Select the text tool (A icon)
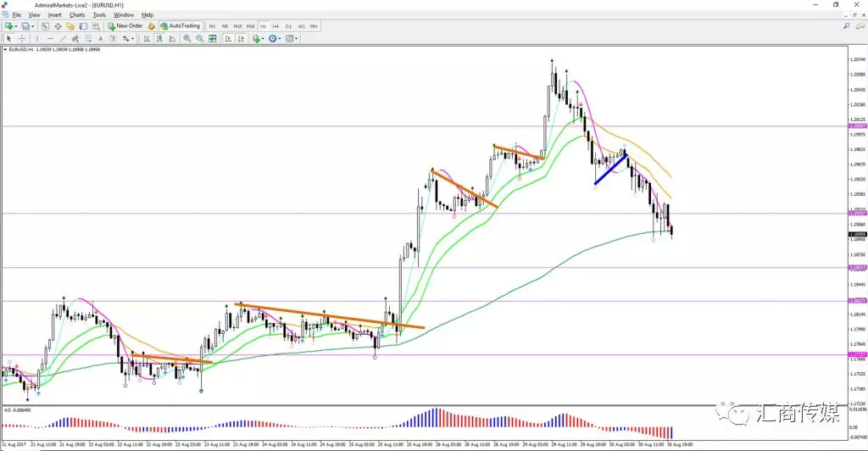The height and width of the screenshot is (451, 868). click(100, 39)
